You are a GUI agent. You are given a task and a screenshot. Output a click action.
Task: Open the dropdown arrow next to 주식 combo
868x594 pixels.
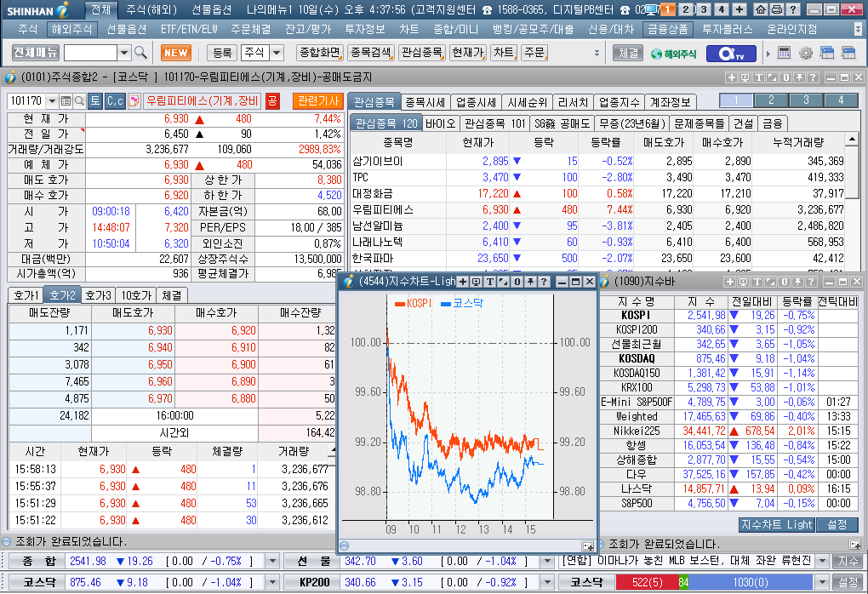[x=277, y=53]
